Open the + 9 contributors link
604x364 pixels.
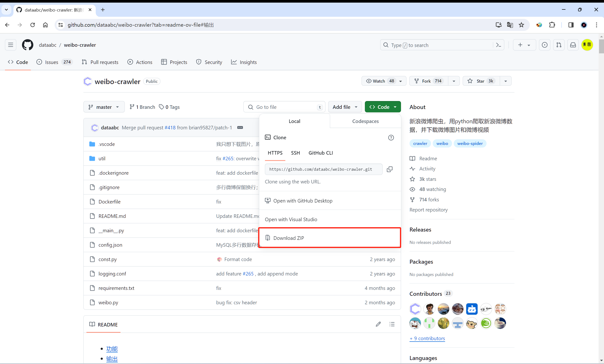[x=427, y=338]
